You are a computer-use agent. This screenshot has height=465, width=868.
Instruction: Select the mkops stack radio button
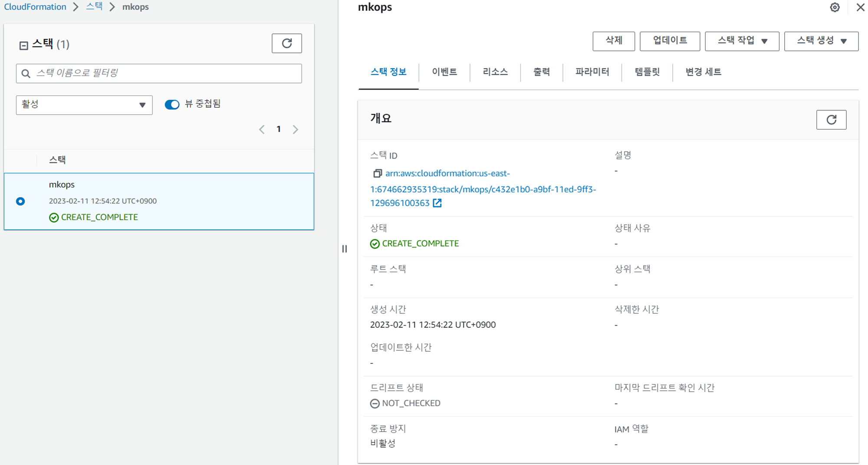(20, 201)
